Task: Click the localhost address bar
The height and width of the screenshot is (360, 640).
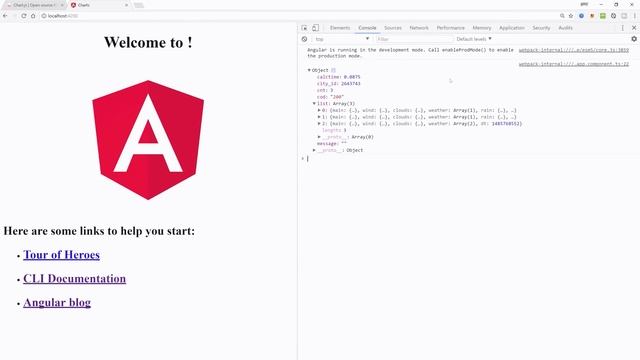Action: [x=300, y=16]
